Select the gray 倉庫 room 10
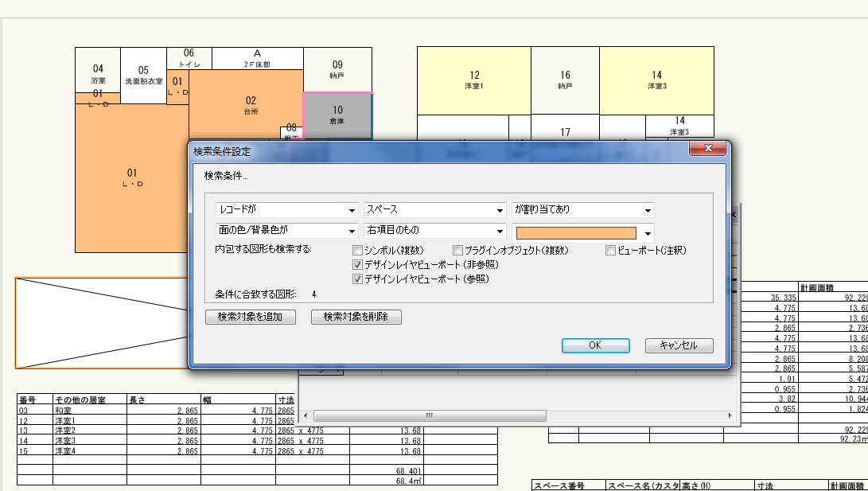Image resolution: width=868 pixels, height=491 pixels. (337, 115)
